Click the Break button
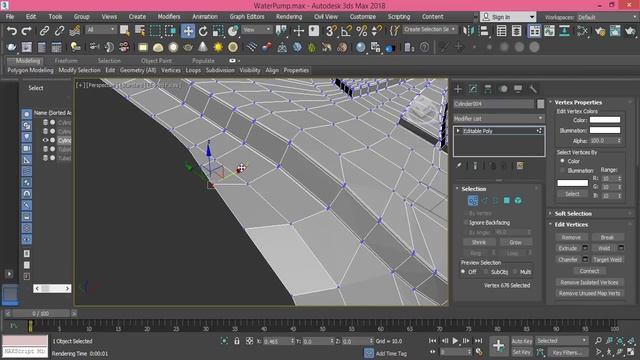 [607, 237]
